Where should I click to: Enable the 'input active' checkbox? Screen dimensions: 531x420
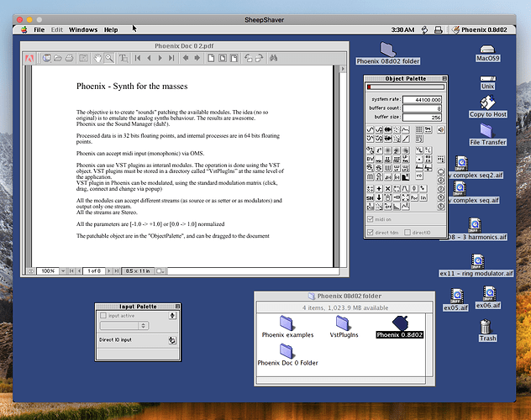(x=103, y=316)
